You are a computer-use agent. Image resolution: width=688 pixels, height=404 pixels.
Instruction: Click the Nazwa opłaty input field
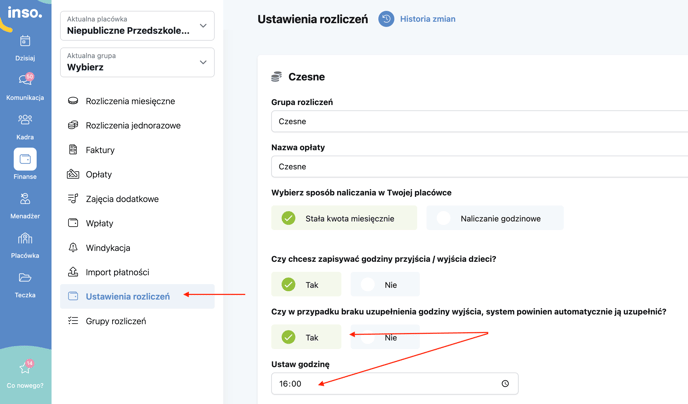coord(479,167)
